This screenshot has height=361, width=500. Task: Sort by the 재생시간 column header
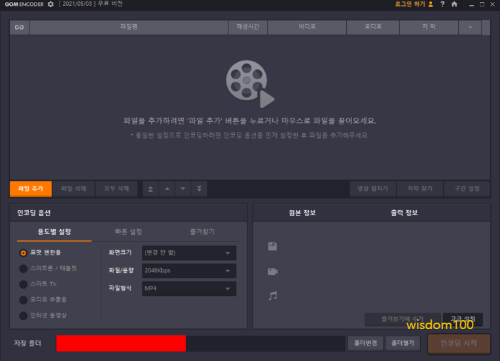pyautogui.click(x=248, y=27)
